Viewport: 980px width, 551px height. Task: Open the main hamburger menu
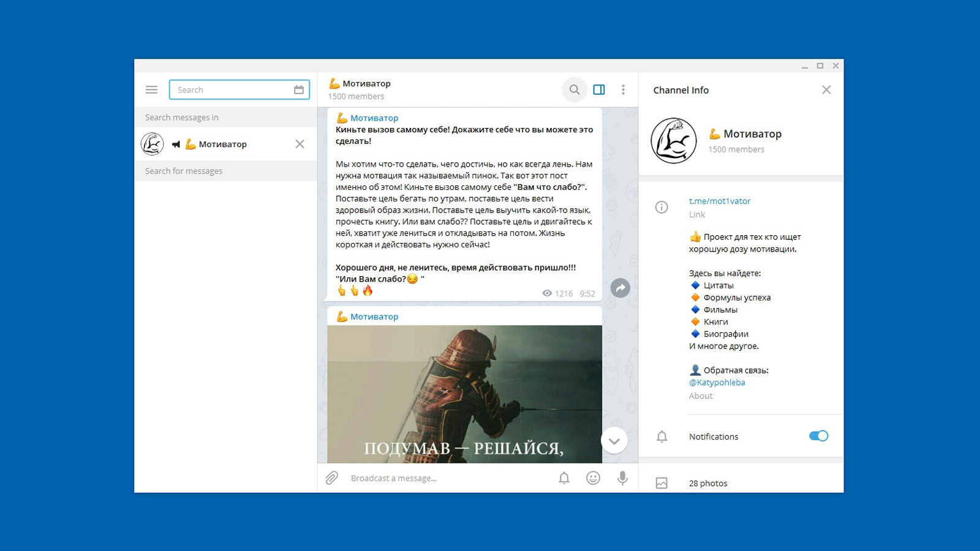151,89
